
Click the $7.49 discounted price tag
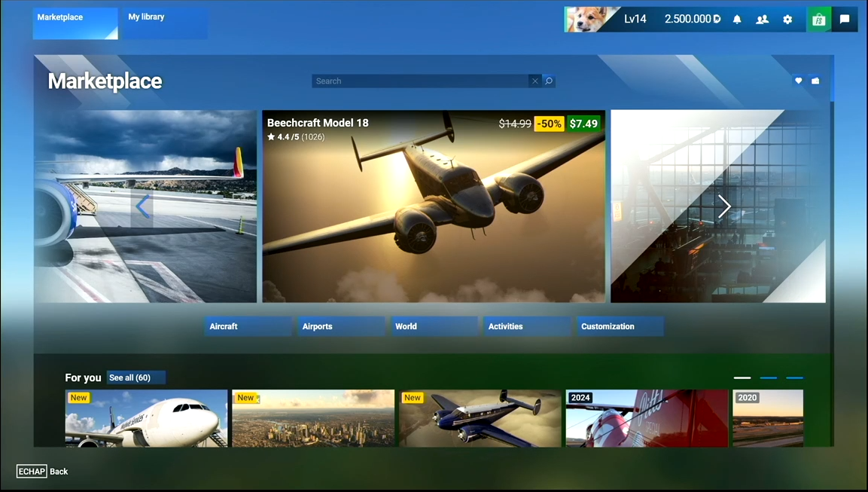[583, 124]
